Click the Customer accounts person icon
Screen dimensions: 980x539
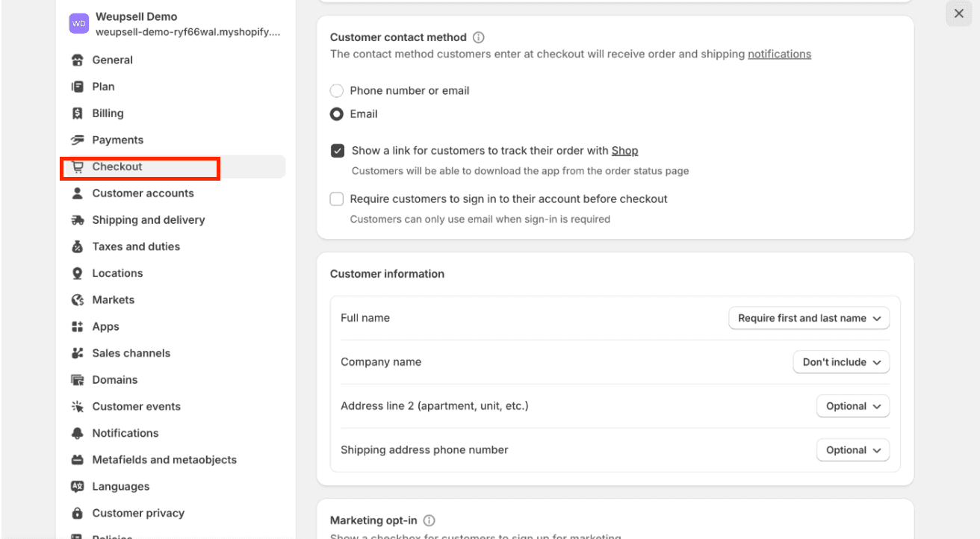(x=77, y=193)
